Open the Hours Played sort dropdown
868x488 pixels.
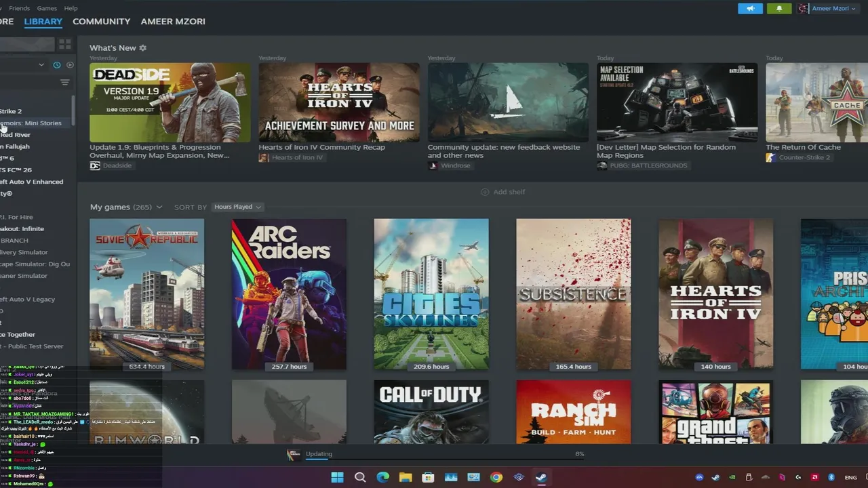click(x=237, y=207)
